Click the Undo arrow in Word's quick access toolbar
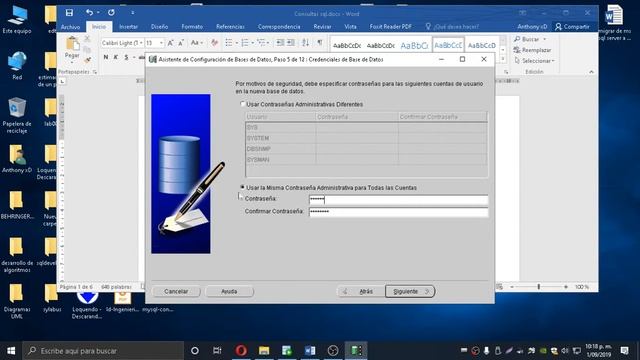 click(x=89, y=13)
